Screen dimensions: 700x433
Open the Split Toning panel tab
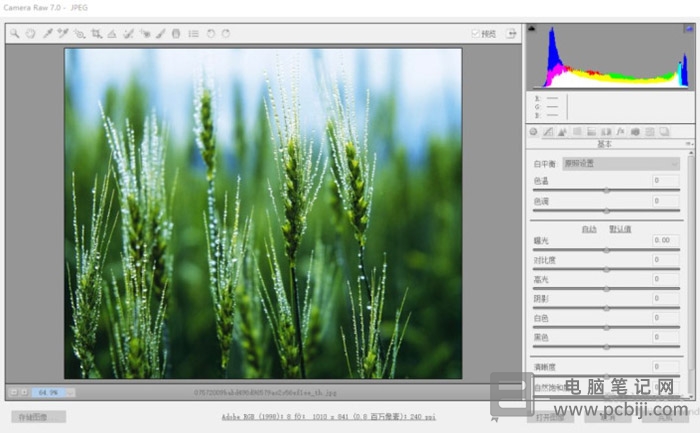[x=592, y=132]
